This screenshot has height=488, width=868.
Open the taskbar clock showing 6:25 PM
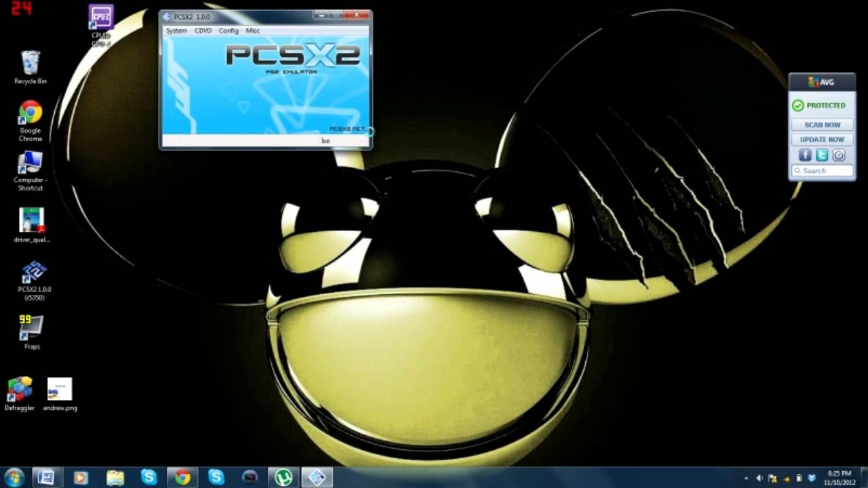point(840,477)
